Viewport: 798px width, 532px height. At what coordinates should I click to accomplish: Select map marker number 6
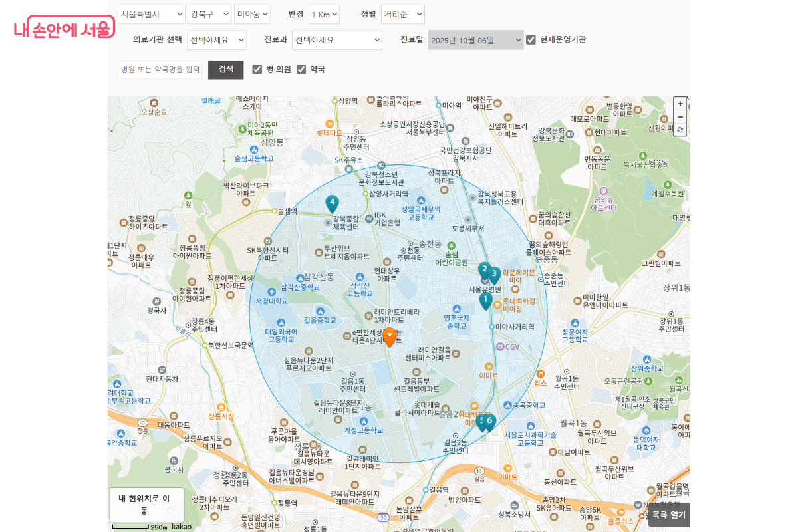tap(489, 422)
